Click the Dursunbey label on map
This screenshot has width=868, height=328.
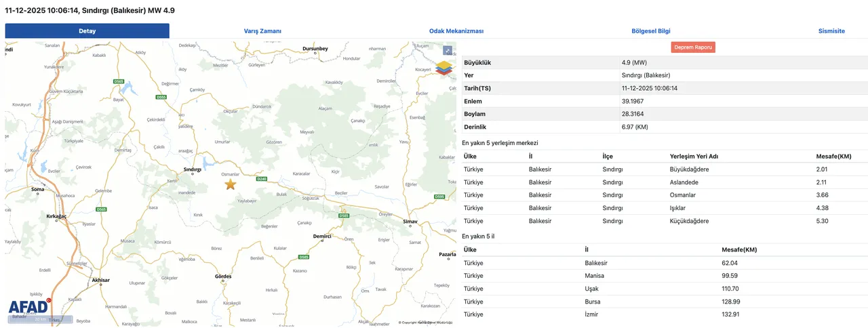(315, 49)
